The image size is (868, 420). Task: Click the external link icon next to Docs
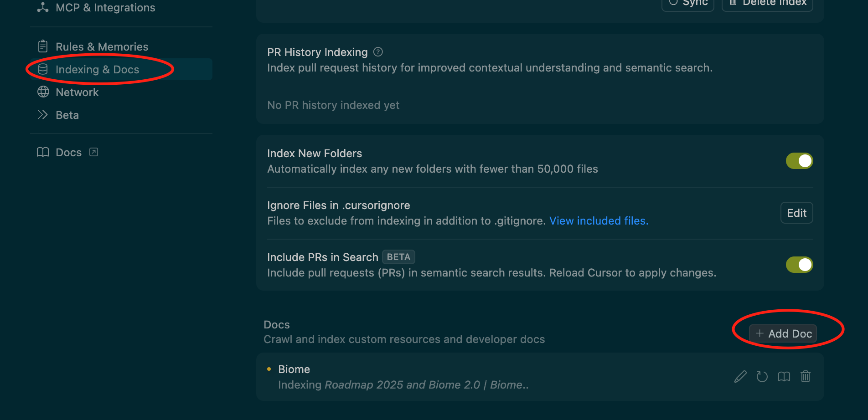94,152
